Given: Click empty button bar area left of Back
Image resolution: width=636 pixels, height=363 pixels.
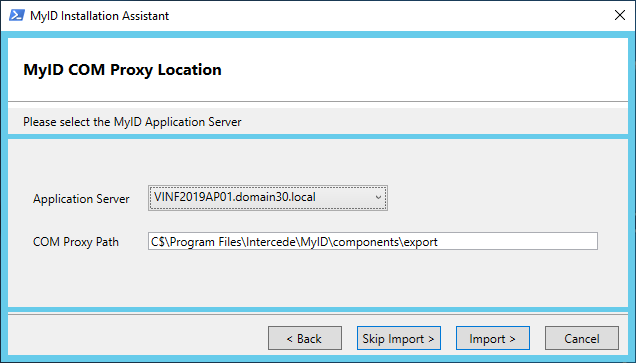Looking at the screenshot, I should (138, 338).
